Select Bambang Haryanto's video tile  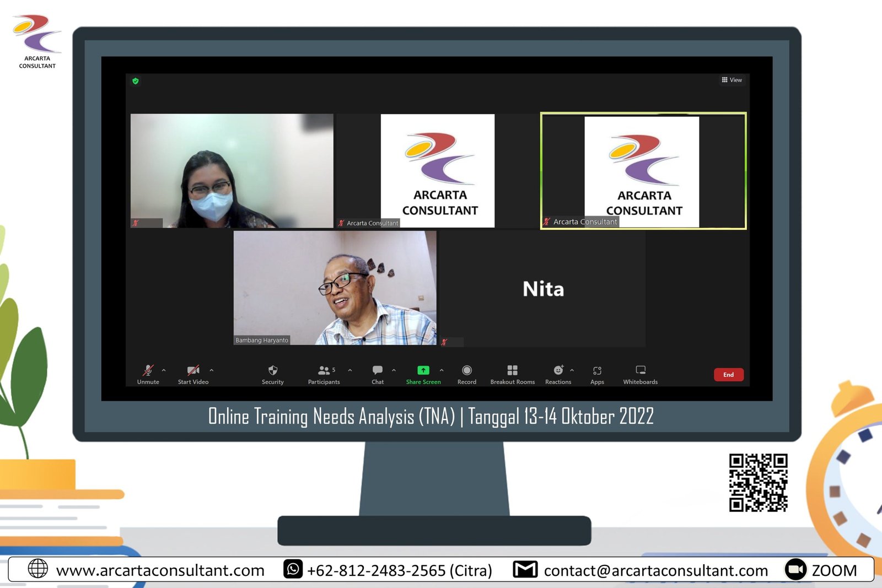click(x=335, y=288)
